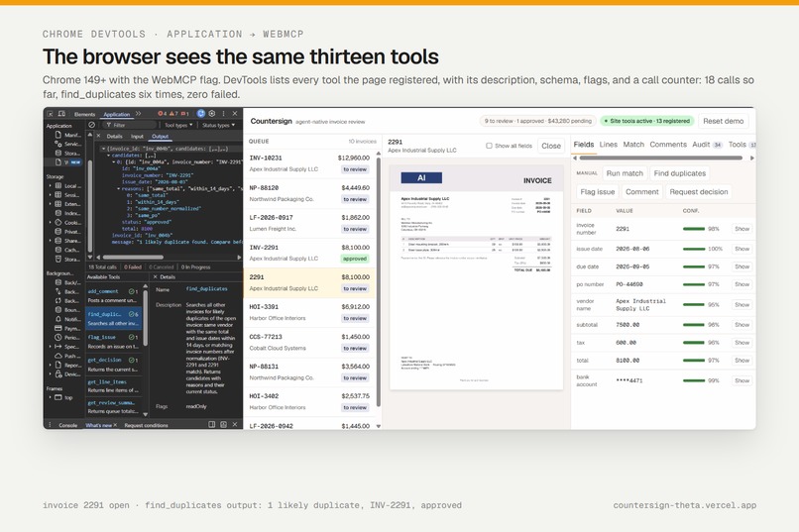Open DevTools settings gear icon

pos(212,114)
